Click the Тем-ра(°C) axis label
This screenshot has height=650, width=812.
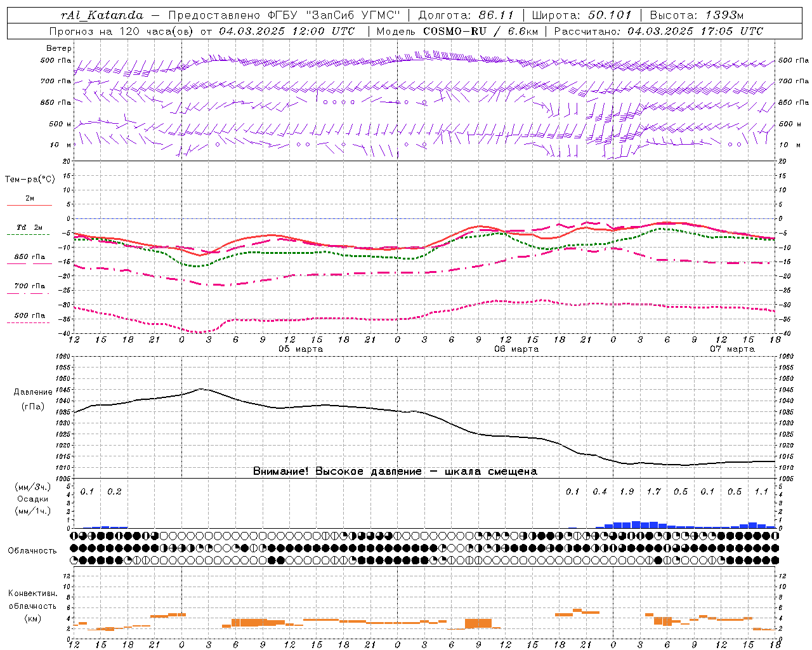click(x=30, y=179)
